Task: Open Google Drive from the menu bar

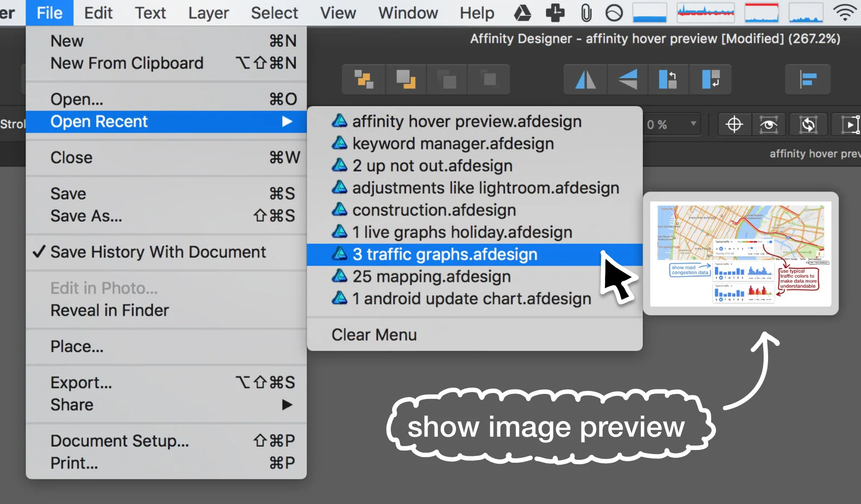Action: coord(522,13)
